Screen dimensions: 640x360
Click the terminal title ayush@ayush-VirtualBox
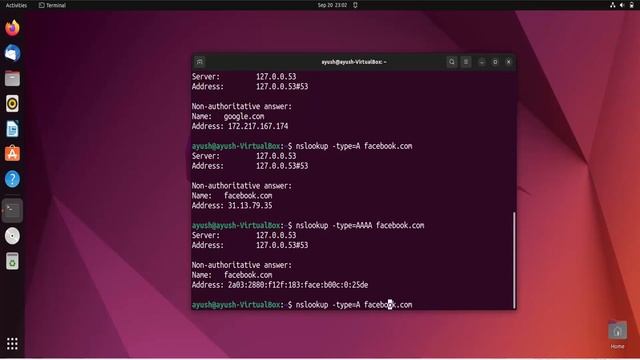(x=354, y=62)
